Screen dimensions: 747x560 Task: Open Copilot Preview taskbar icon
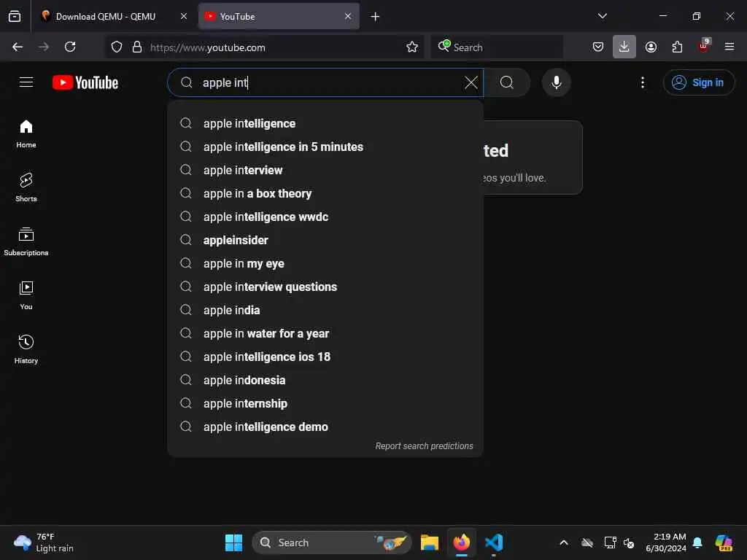[724, 542]
